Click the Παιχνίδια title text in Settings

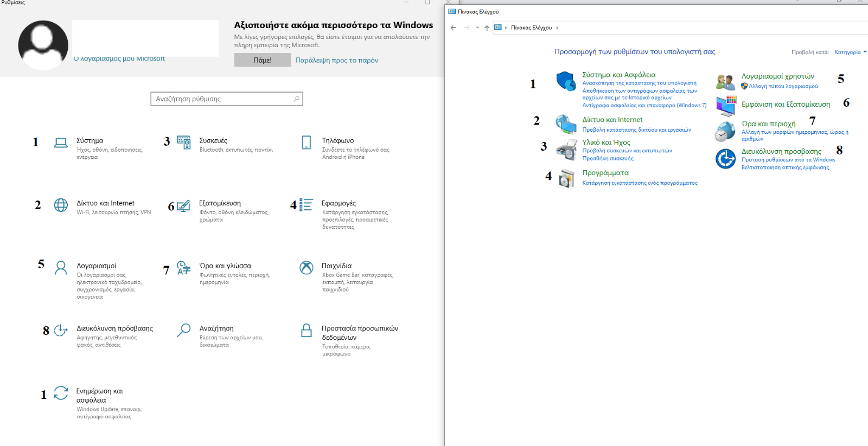[x=336, y=266]
